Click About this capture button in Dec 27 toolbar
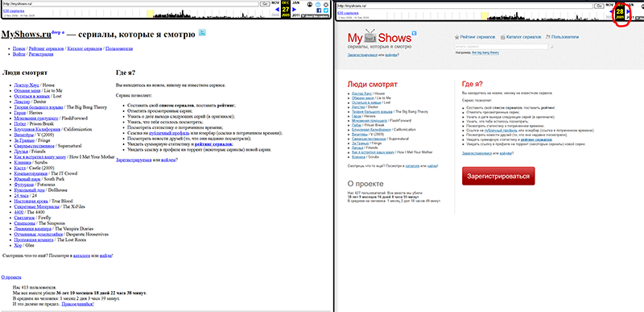 tap(315, 16)
